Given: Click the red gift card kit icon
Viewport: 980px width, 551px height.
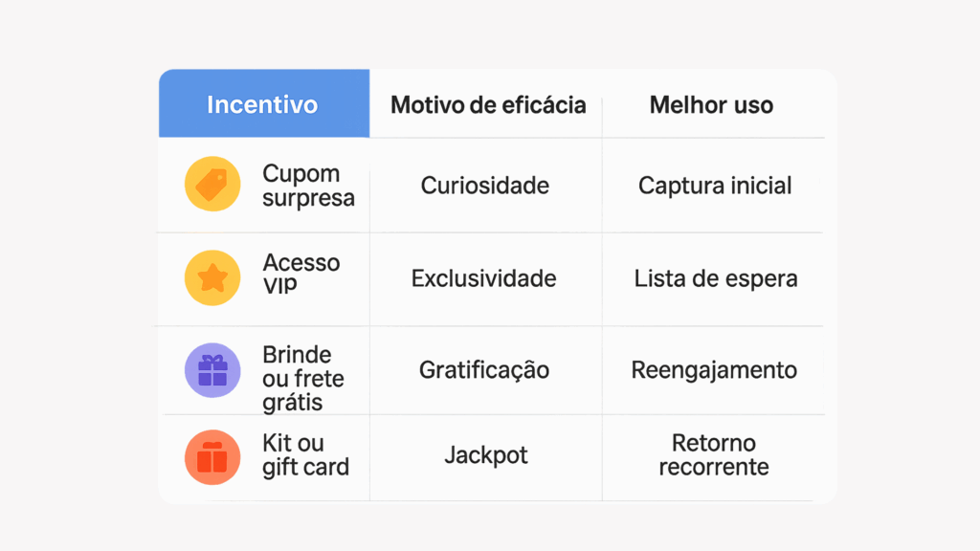Looking at the screenshot, I should (212, 457).
